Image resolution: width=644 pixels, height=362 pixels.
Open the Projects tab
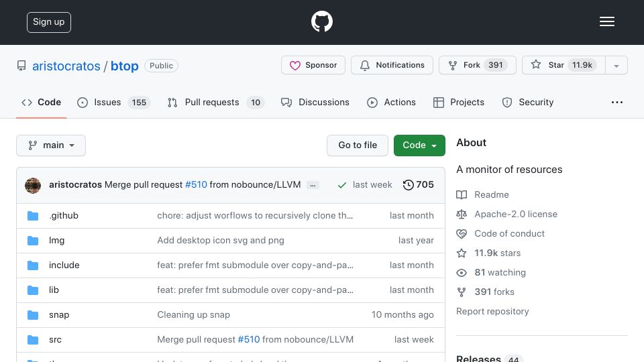[x=459, y=102]
